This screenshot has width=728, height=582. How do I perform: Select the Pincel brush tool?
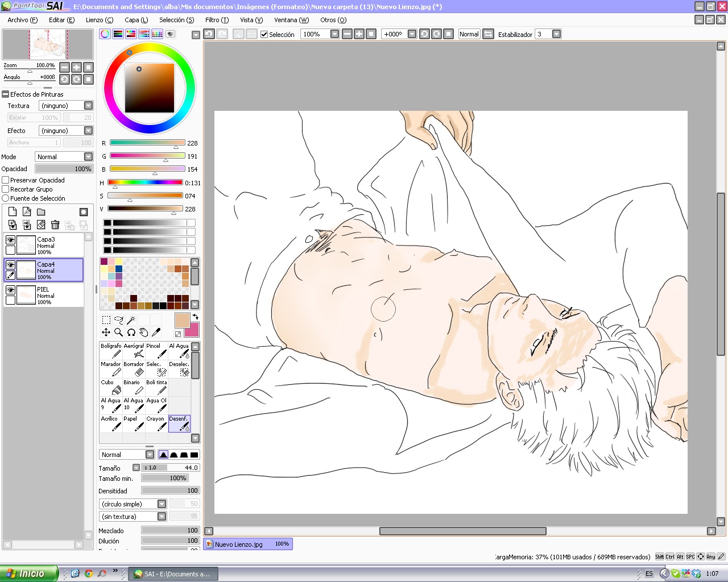click(x=156, y=351)
